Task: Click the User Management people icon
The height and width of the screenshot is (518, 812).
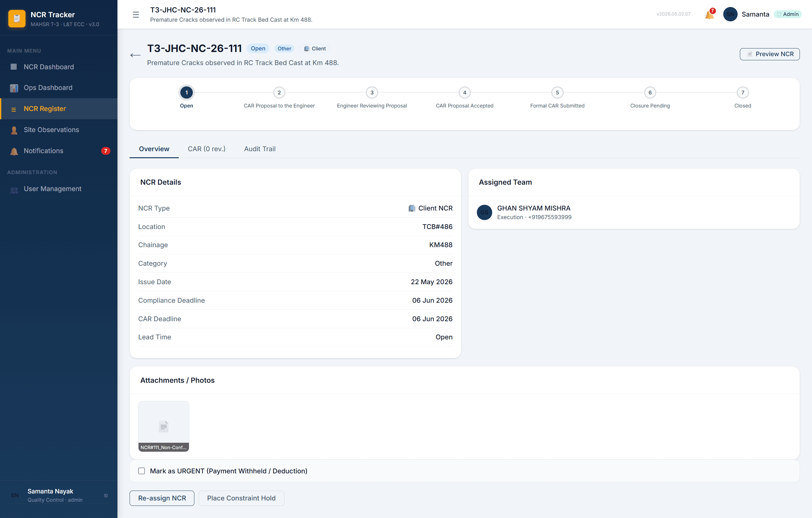Action: click(14, 190)
